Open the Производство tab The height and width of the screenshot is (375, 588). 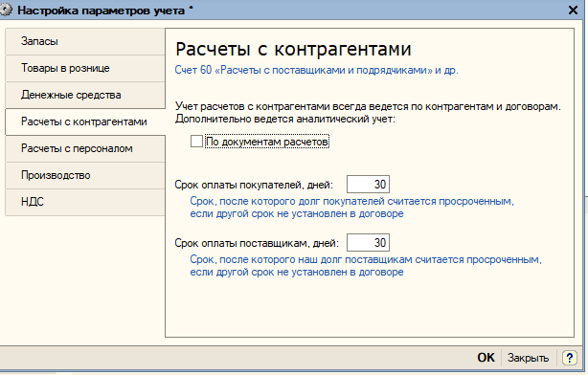[x=85, y=175]
